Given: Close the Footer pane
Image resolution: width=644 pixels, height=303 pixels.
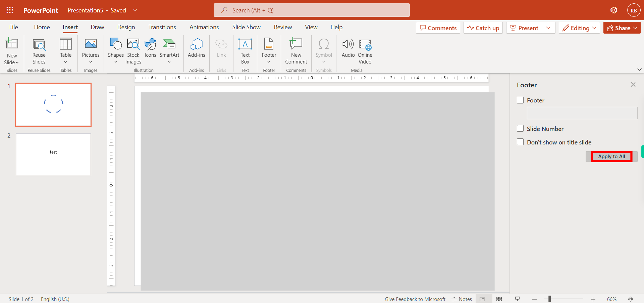Looking at the screenshot, I should (x=633, y=85).
